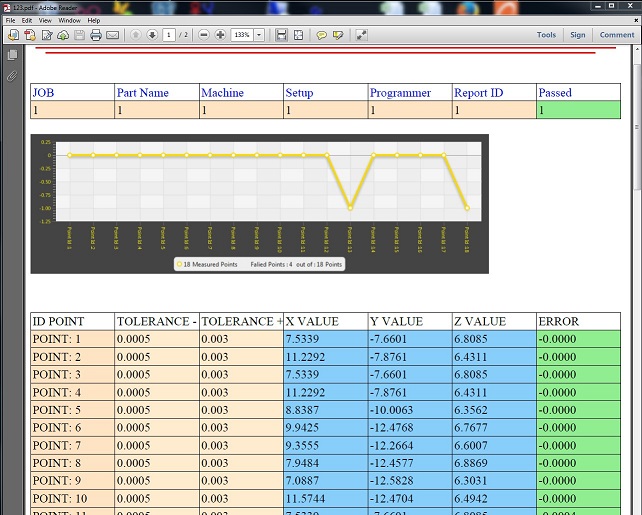642x515 pixels.
Task: Go to next page arrow
Action: (x=152, y=35)
